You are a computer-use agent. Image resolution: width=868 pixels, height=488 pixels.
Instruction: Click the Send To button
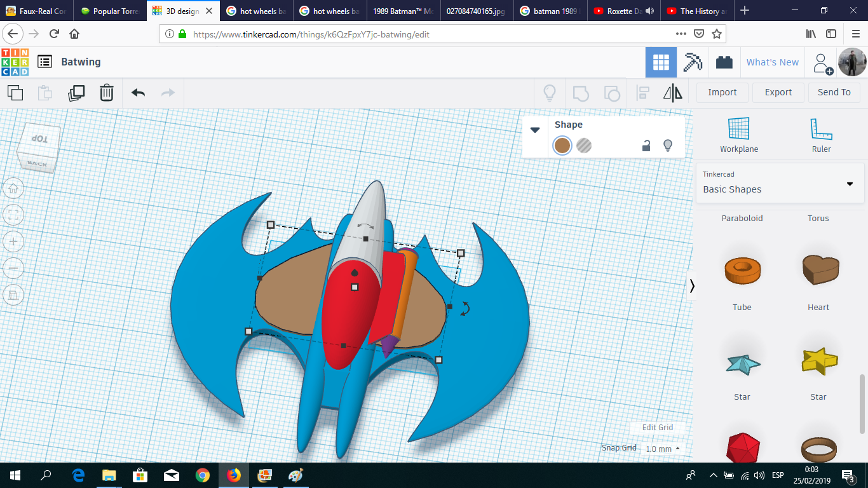click(x=834, y=92)
